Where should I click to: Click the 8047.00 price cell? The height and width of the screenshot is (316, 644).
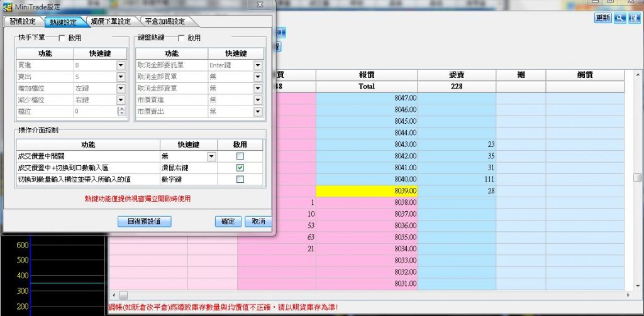click(367, 98)
